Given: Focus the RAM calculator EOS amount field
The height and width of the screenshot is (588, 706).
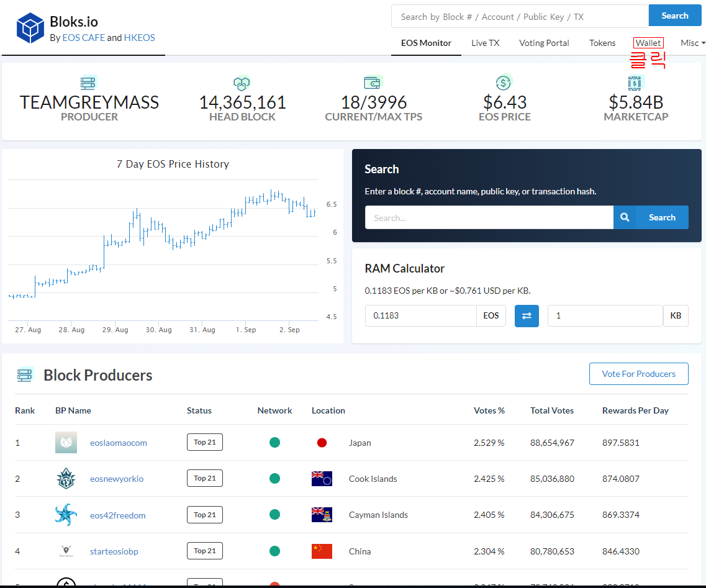Looking at the screenshot, I should tap(420, 315).
